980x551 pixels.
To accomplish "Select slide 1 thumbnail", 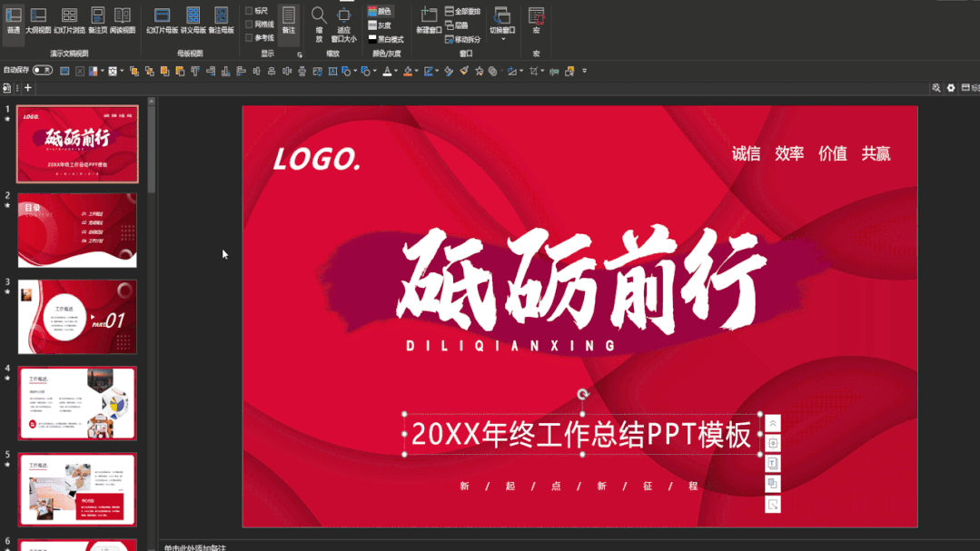I will [77, 144].
